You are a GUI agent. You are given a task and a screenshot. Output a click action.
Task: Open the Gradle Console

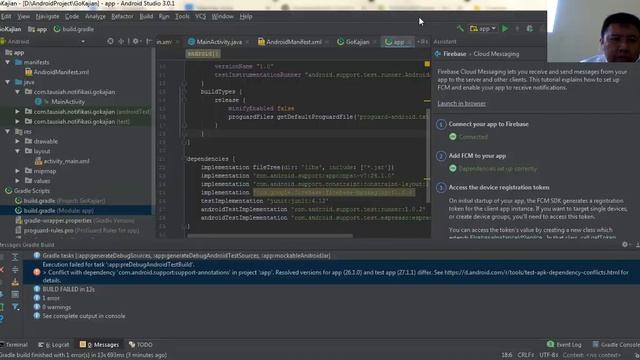pos(616,344)
